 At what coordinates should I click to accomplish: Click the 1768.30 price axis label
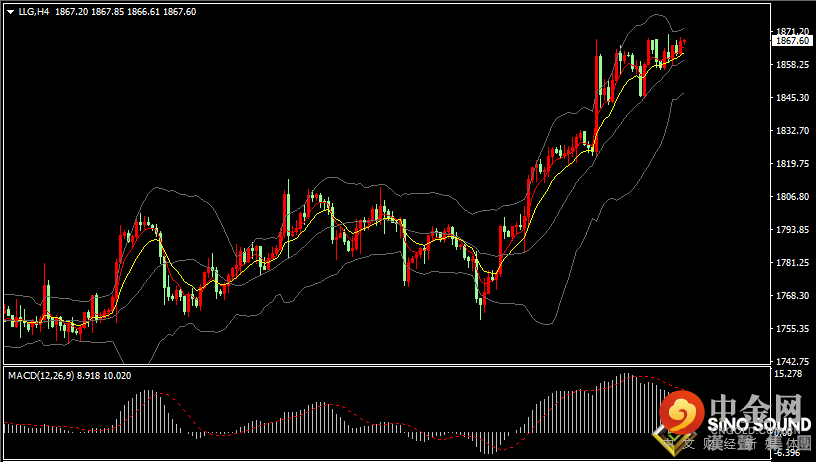pyautogui.click(x=792, y=296)
